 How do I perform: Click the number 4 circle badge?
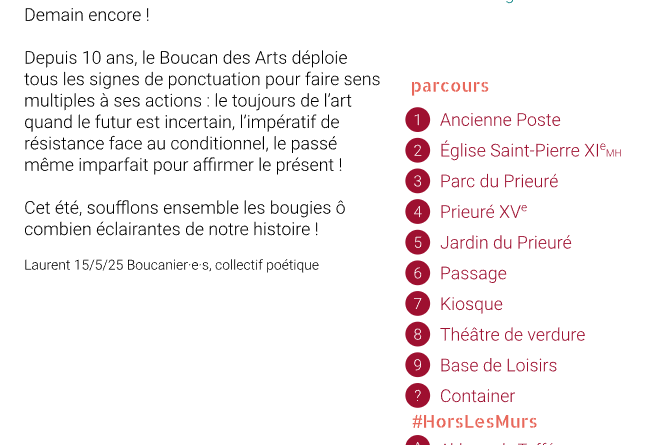pyautogui.click(x=417, y=212)
